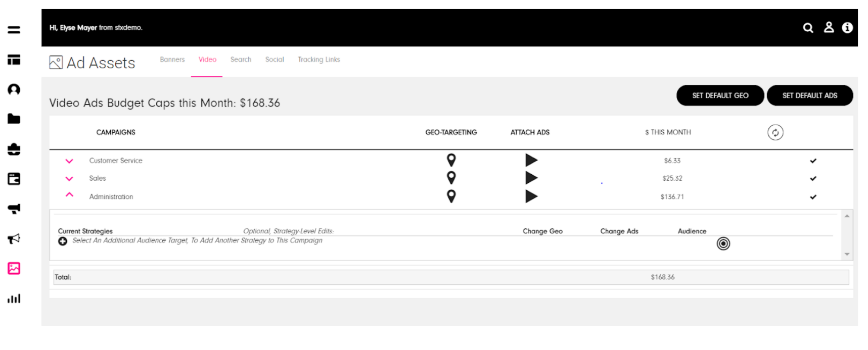Click the refresh icon beside $ This Month
The height and width of the screenshot is (350, 868).
pyautogui.click(x=775, y=132)
